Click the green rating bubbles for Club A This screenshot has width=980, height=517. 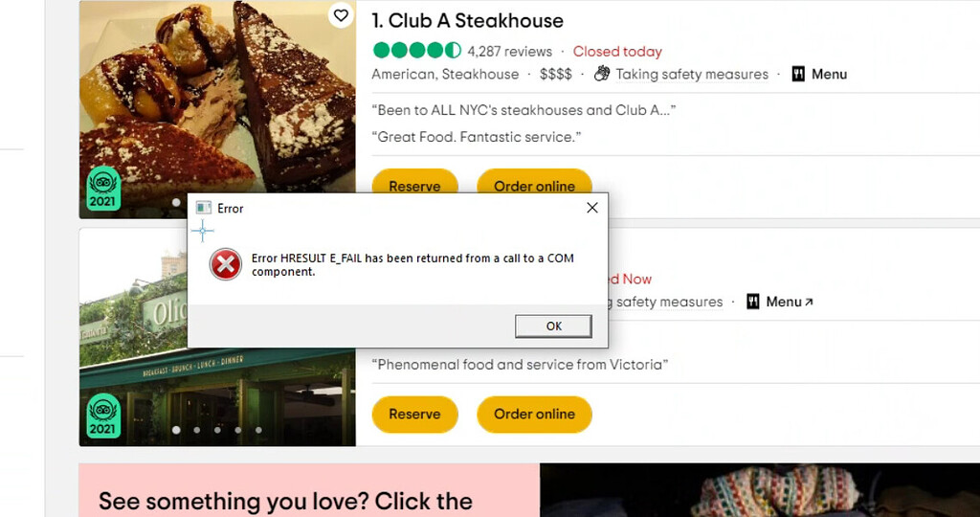coord(416,50)
